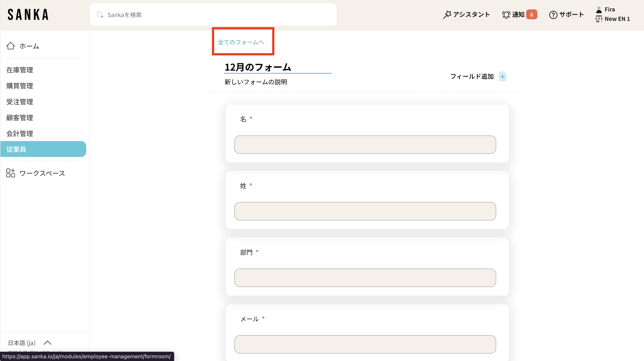The height and width of the screenshot is (361, 644).
Task: Go to 従業員 module
Action: (43, 149)
